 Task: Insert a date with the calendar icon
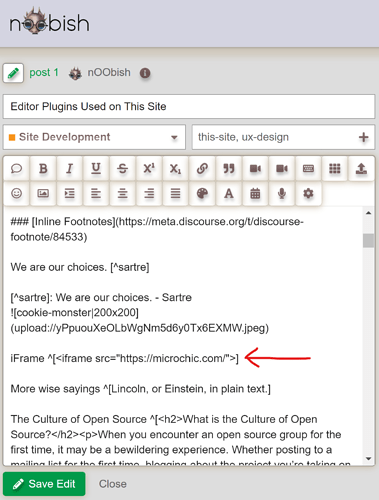[x=255, y=193]
